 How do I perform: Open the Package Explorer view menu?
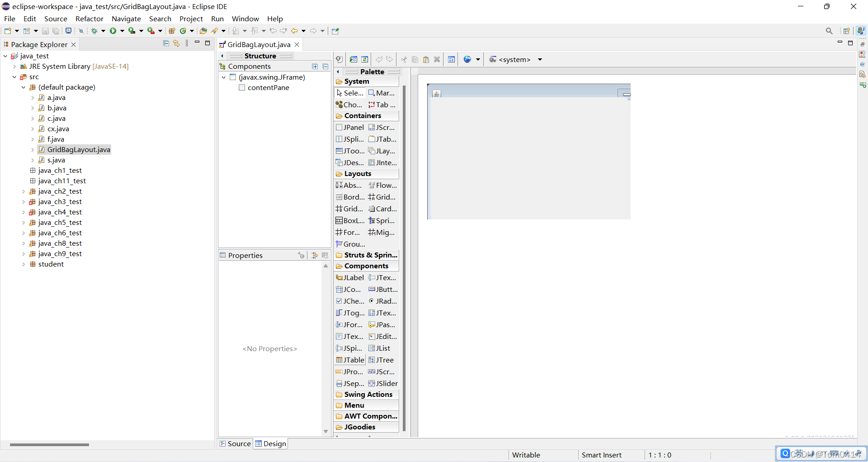click(x=187, y=43)
